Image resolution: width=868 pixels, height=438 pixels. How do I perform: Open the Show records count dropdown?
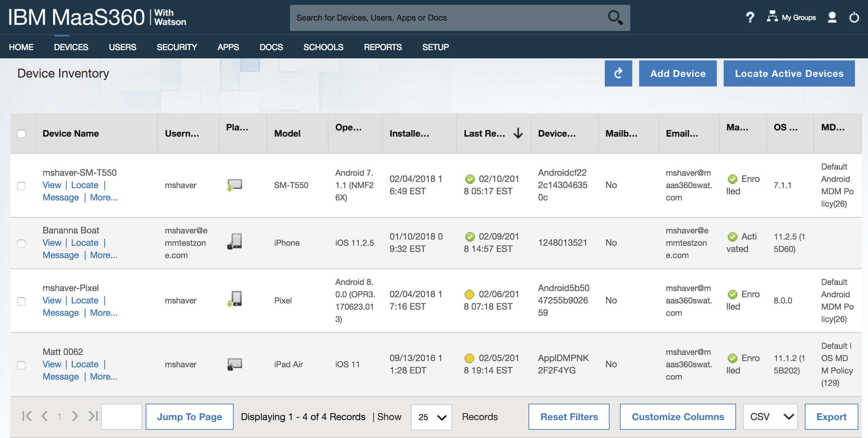[x=431, y=417]
